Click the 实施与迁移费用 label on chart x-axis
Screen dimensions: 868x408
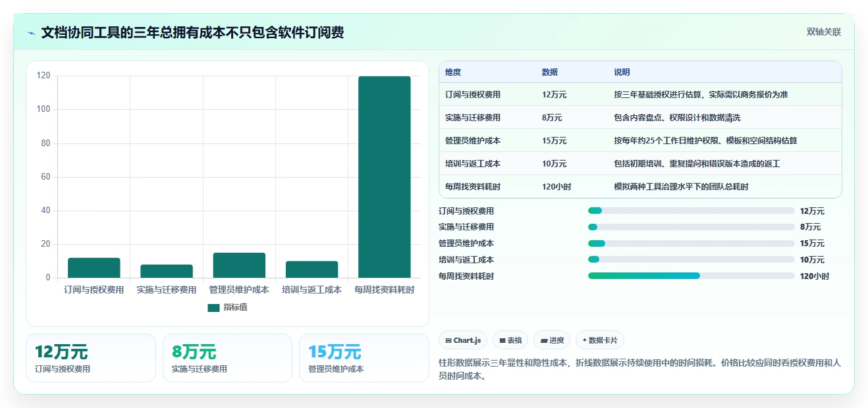167,290
